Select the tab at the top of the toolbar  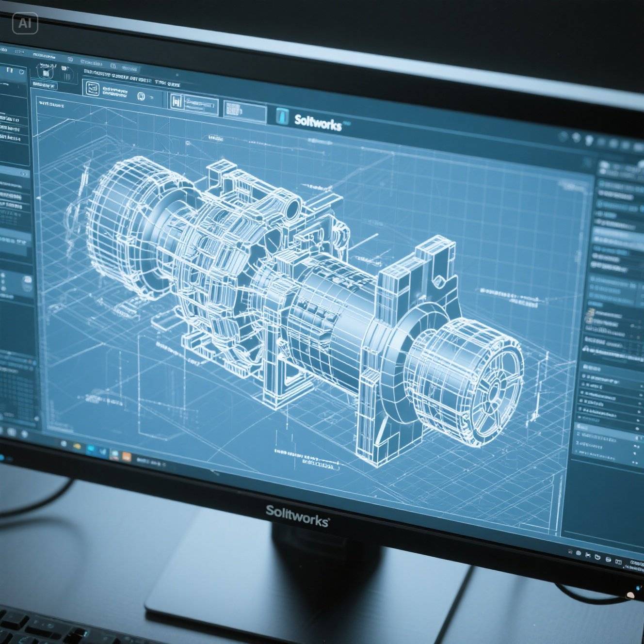point(91,62)
